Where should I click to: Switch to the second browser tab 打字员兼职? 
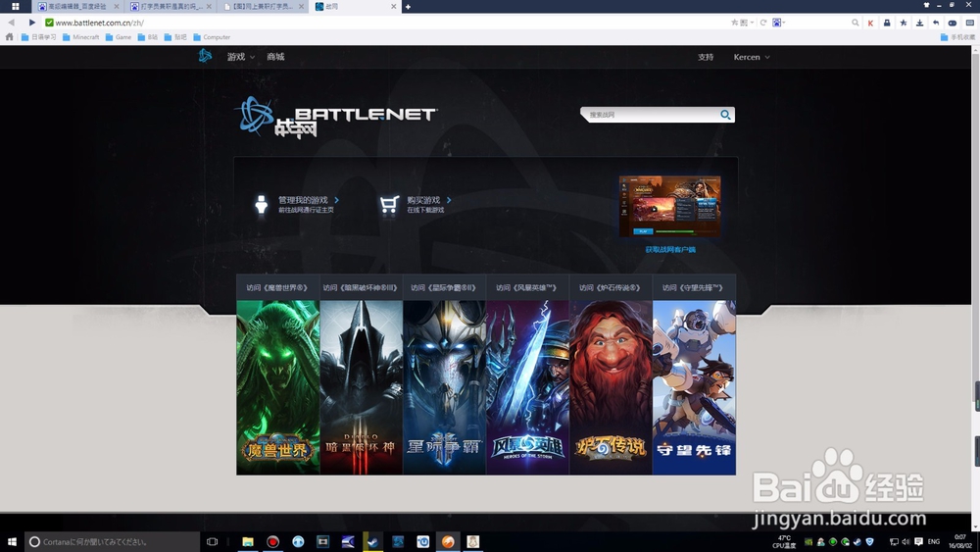point(170,6)
